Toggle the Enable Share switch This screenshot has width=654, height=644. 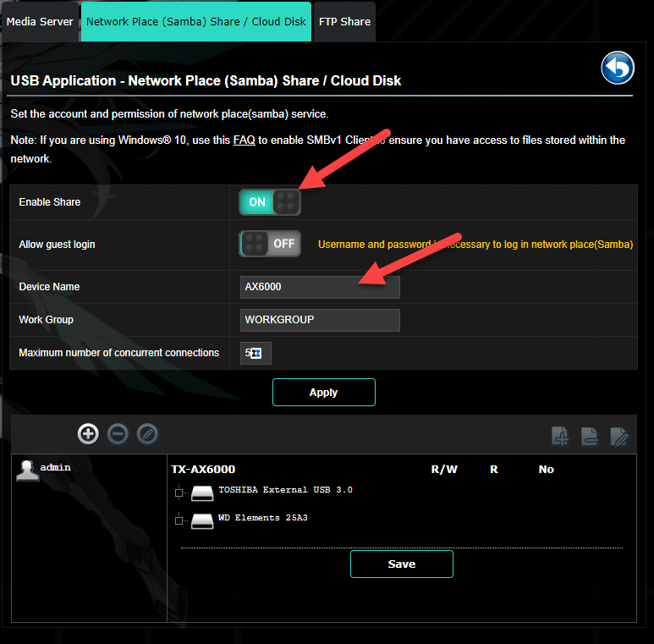270,202
